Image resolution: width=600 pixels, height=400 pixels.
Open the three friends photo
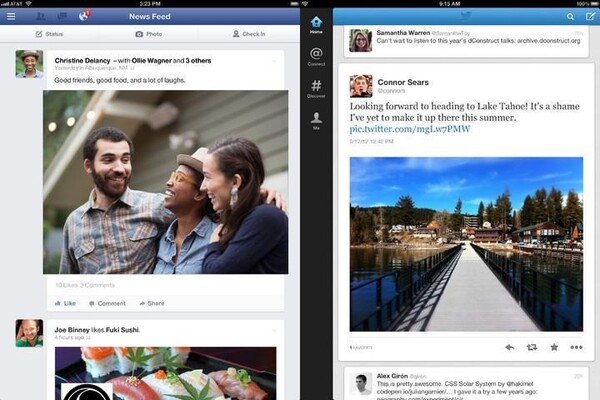pyautogui.click(x=166, y=182)
